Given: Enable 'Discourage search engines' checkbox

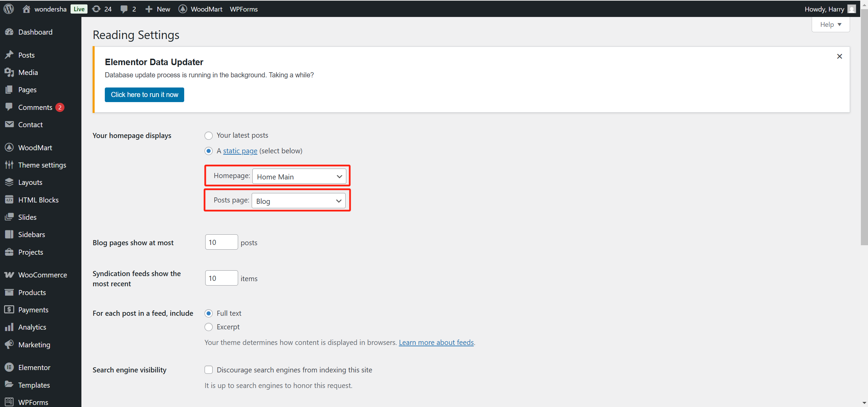Looking at the screenshot, I should pyautogui.click(x=209, y=370).
